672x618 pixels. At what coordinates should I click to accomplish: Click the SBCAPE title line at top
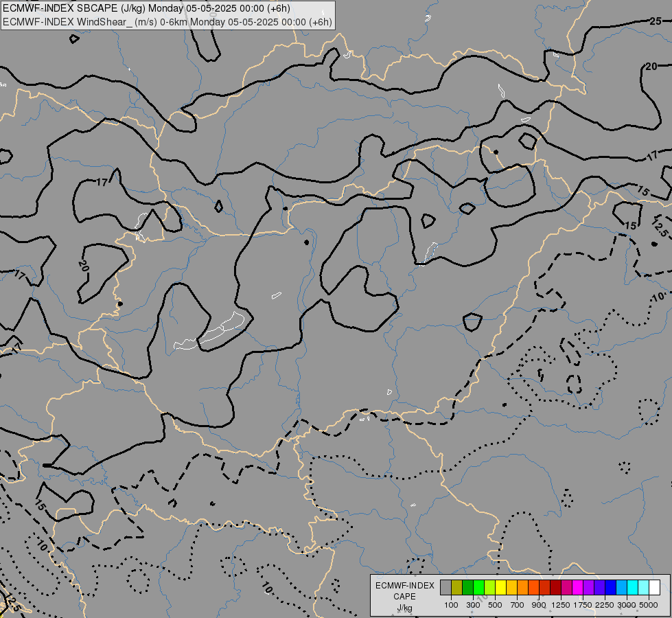click(x=146, y=8)
